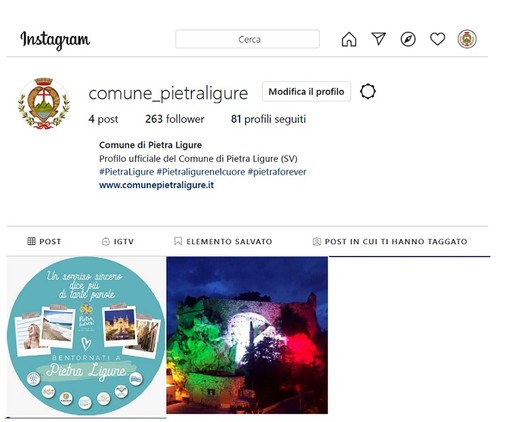Open settings gear next to Modifica il profilo
510x422 pixels.
(x=368, y=91)
